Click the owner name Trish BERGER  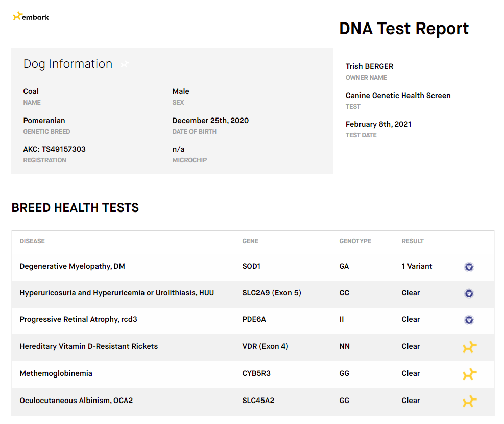(369, 66)
